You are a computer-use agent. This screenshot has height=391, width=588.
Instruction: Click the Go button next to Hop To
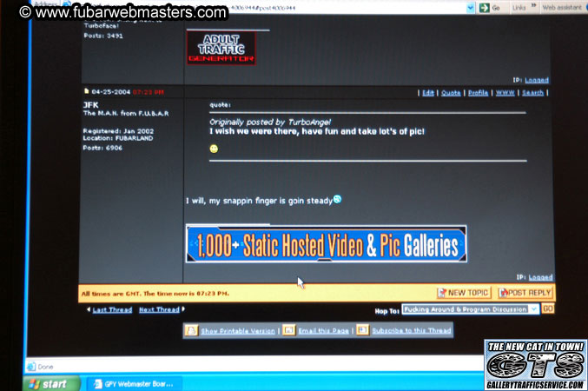point(548,308)
